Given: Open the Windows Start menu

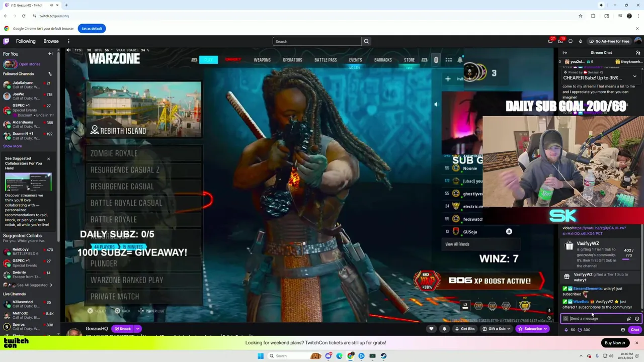Looking at the screenshot, I should pyautogui.click(x=261, y=356).
